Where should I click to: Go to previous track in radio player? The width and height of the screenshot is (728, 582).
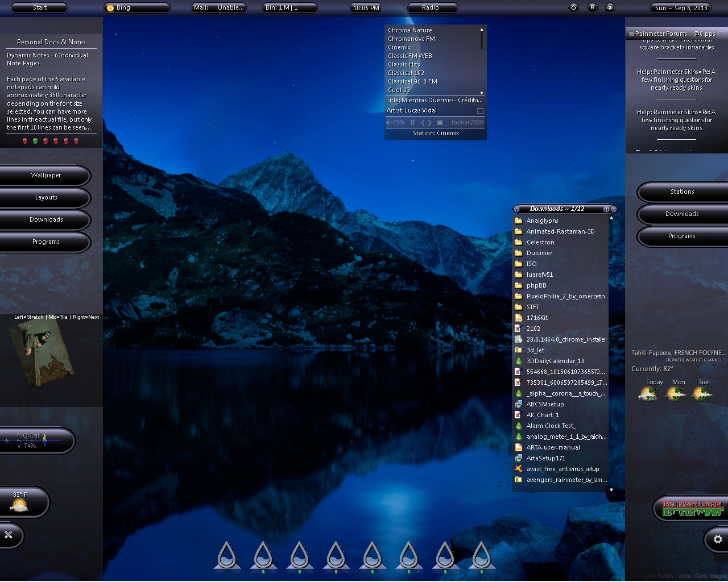pyautogui.click(x=423, y=122)
